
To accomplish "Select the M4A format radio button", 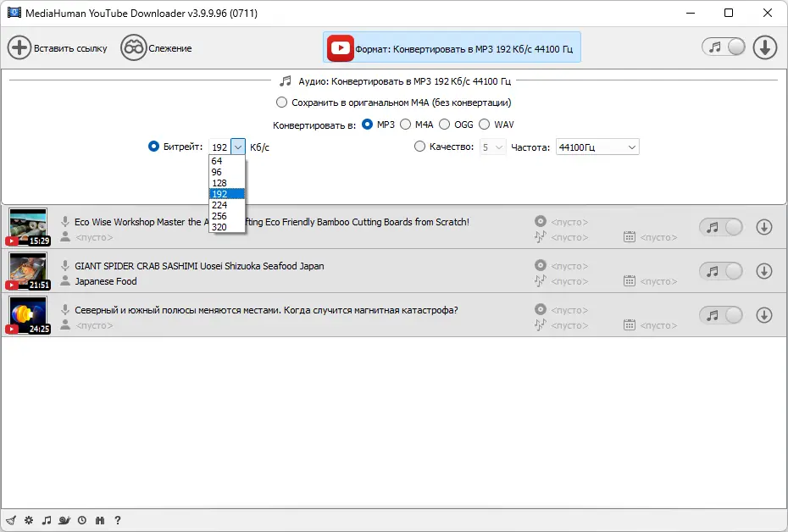I will point(406,125).
